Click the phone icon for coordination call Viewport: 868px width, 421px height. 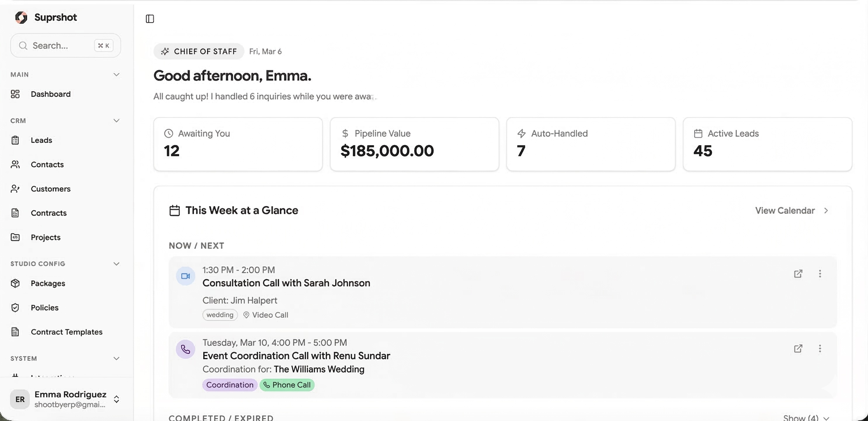click(x=185, y=349)
